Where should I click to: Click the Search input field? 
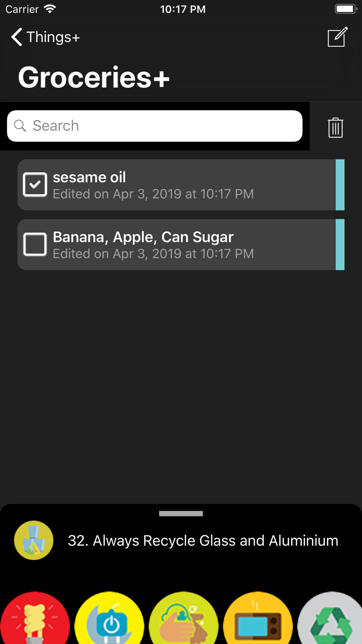coord(155,126)
